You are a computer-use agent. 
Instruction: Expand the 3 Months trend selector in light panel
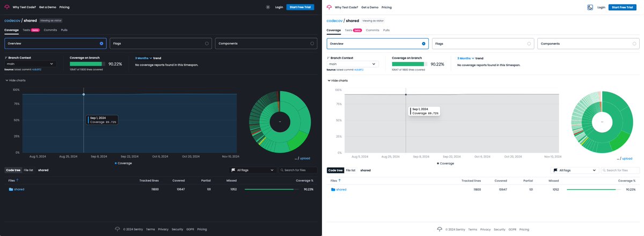(x=466, y=58)
